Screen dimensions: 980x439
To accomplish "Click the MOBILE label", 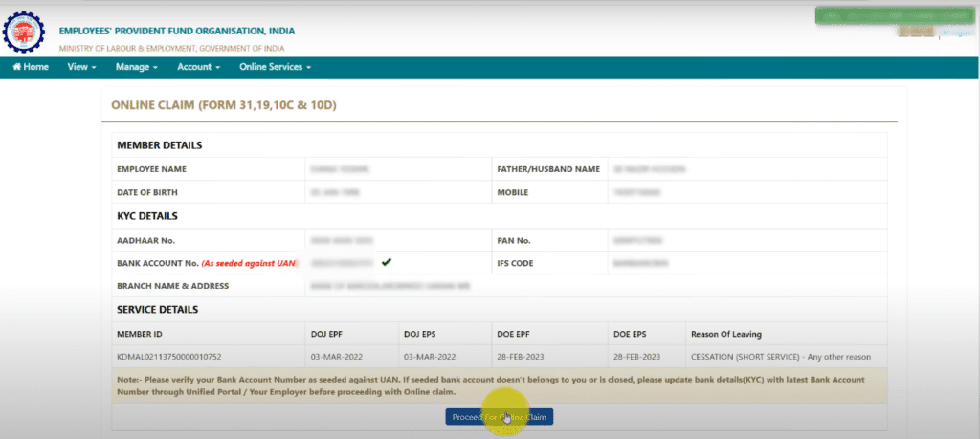I will pos(513,193).
